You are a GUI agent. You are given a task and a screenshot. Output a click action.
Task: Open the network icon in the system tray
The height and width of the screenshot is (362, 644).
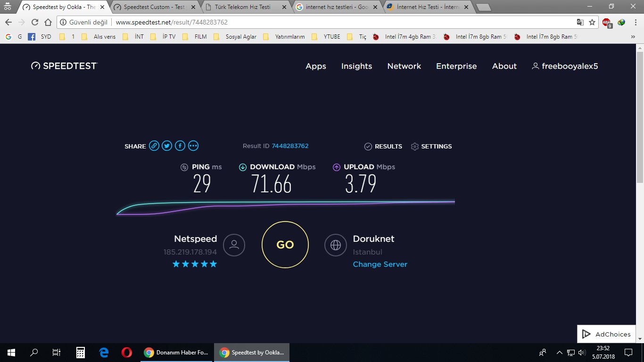(x=571, y=352)
